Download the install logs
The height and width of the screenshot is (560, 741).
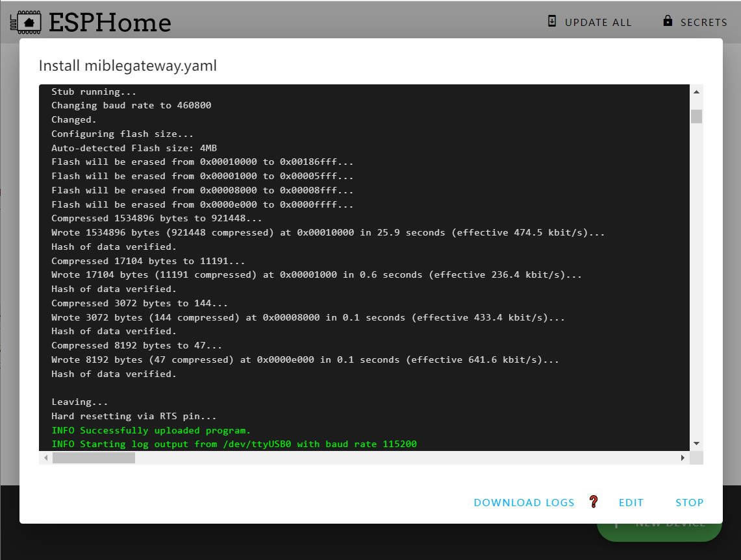point(523,502)
